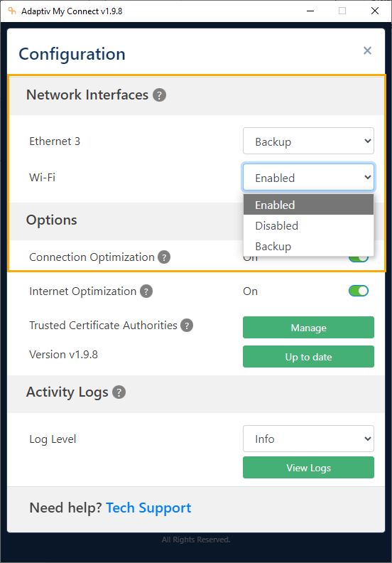This screenshot has height=563, width=392.
Task: Minimize the Adaptiv My Connect window
Action: 310,11
